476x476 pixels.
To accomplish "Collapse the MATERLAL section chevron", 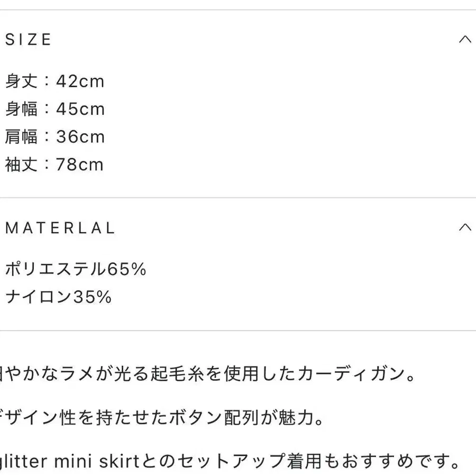I will click(465, 228).
